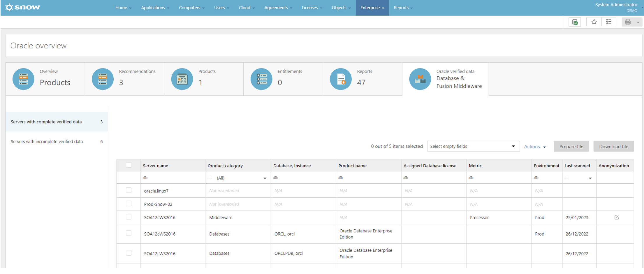This screenshot has height=274, width=644.
Task: Click the Product name filter icon
Action: [341, 178]
